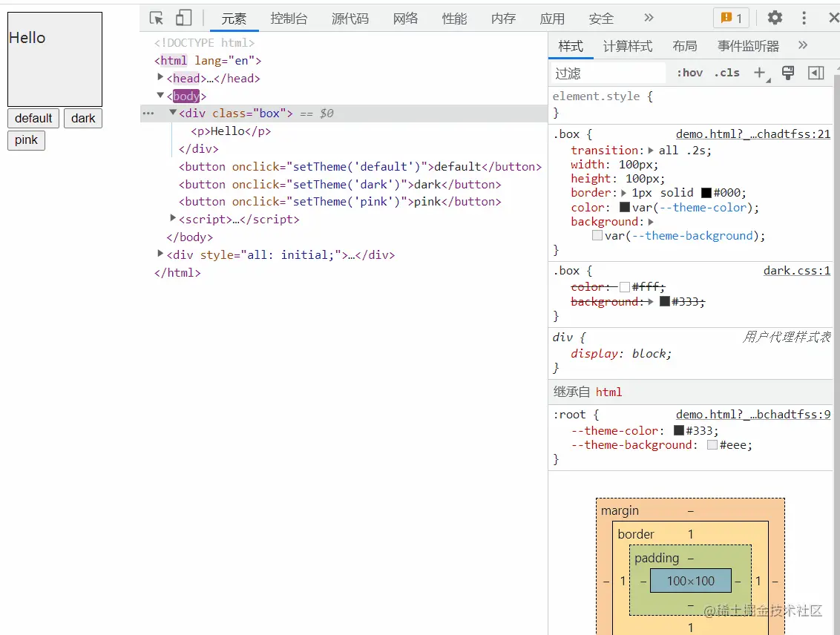Toggle the :hov element state

click(689, 73)
